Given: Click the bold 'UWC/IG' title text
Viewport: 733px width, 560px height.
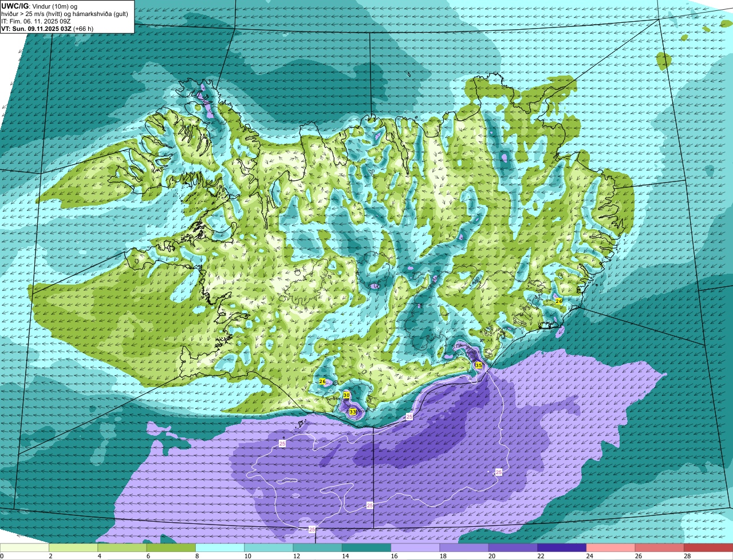Looking at the screenshot, I should click(14, 6).
